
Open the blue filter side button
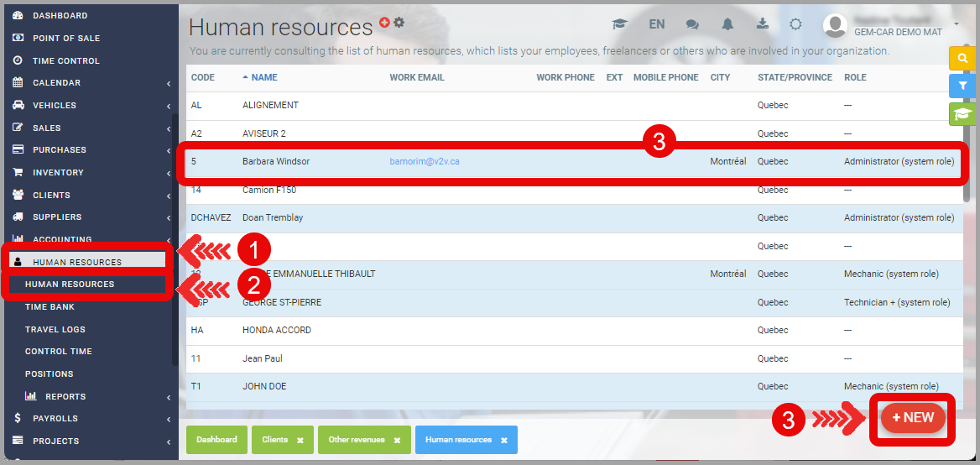click(x=962, y=86)
